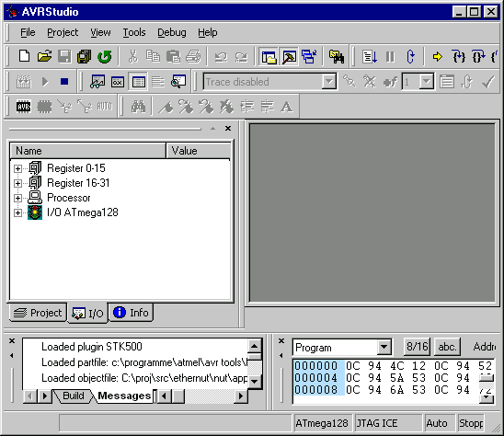Click the Save All stacked disks icon
The image size is (504, 436).
[x=85, y=57]
